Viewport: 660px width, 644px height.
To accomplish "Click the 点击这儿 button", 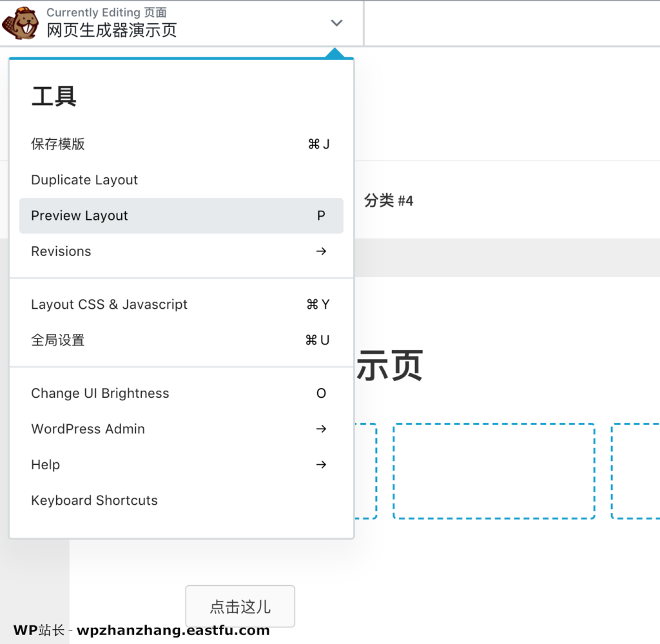I will (x=240, y=606).
